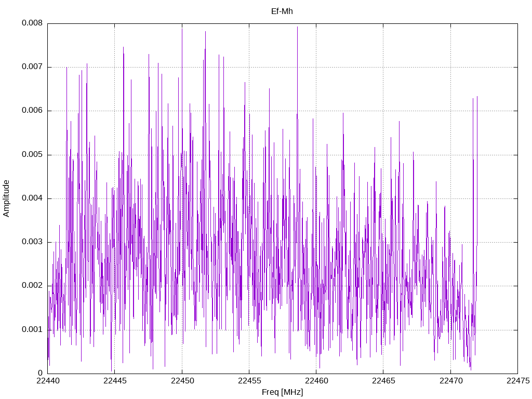
Task: Click the x-axis tick label 22445
Action: [115, 381]
